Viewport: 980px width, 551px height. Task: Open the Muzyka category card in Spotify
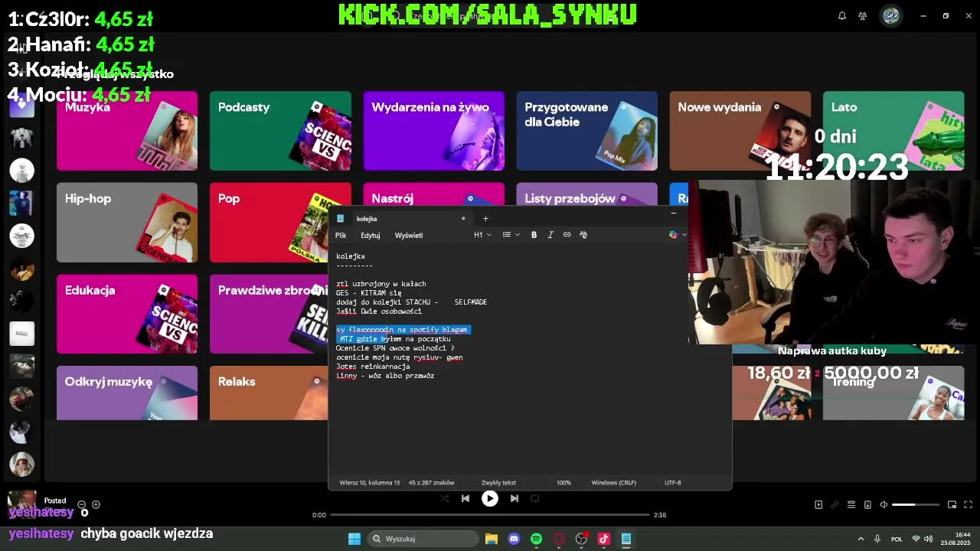click(127, 131)
